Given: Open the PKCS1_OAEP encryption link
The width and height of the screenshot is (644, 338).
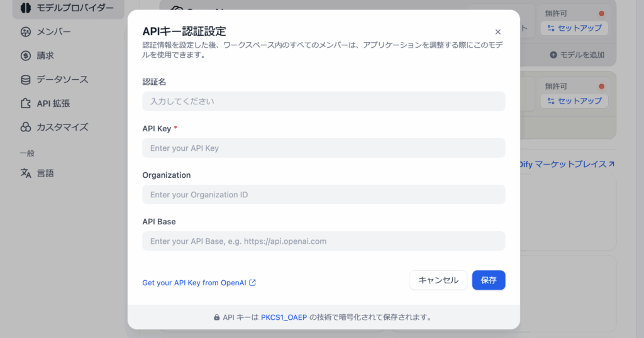Looking at the screenshot, I should click(x=284, y=317).
